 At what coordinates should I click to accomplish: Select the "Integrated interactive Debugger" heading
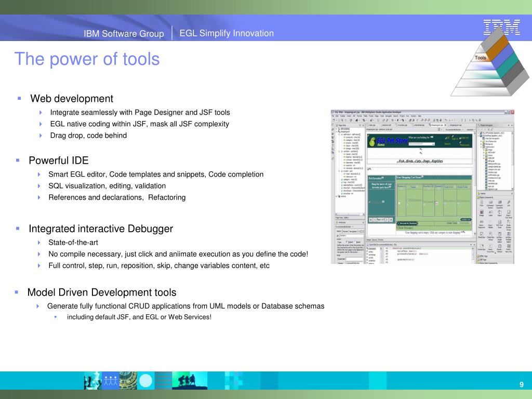tap(101, 229)
